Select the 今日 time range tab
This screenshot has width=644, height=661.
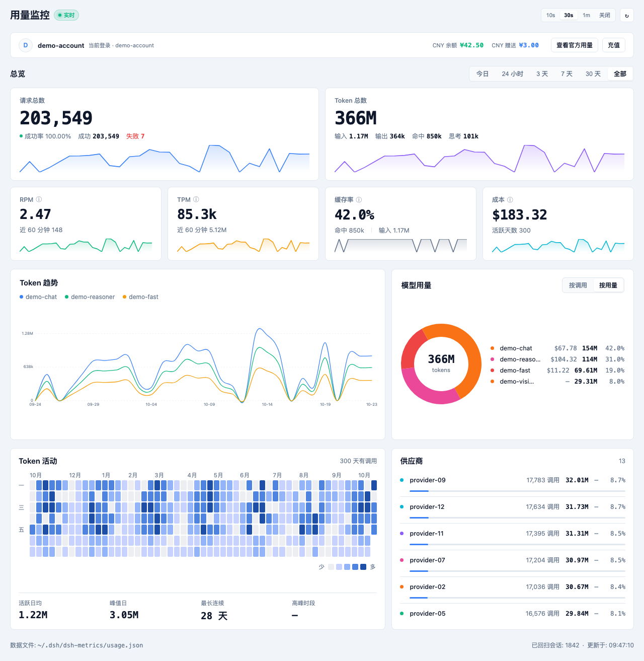(x=482, y=74)
